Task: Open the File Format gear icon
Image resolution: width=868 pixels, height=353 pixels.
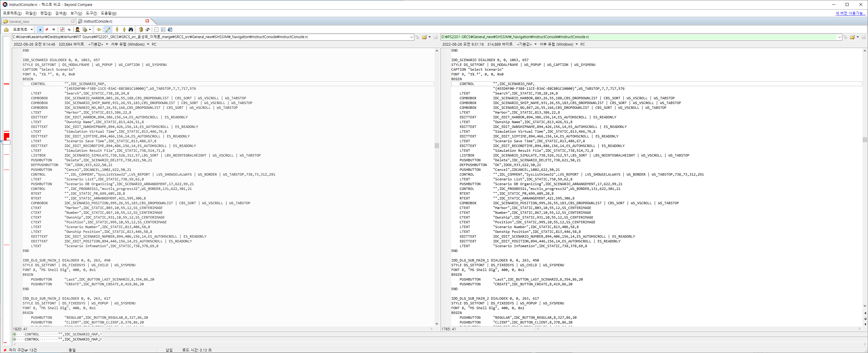Action: pyautogui.click(x=85, y=30)
